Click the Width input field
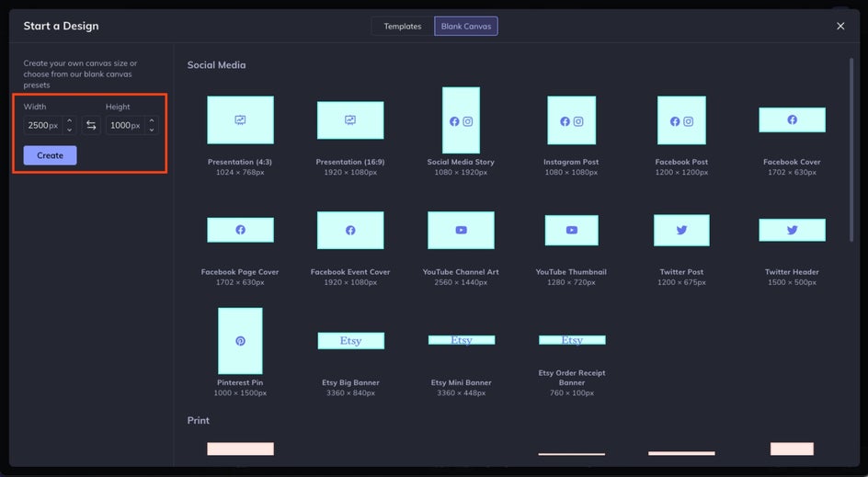 [x=41, y=125]
